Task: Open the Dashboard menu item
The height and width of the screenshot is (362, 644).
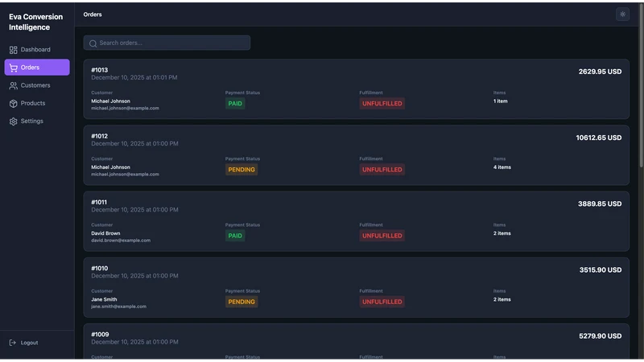Action: click(x=37, y=50)
